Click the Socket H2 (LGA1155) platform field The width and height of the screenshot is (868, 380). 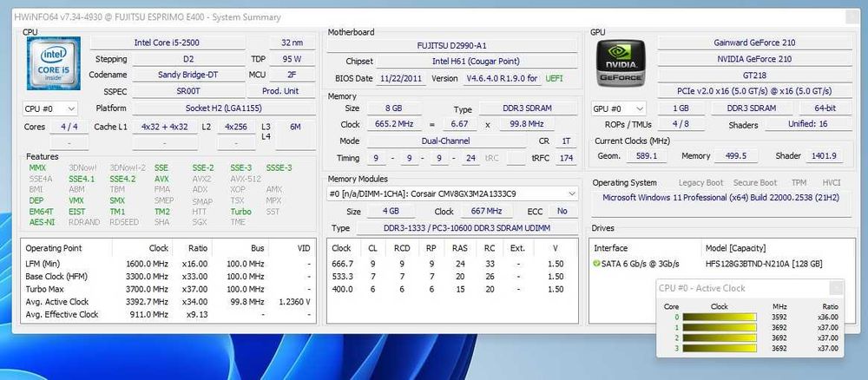[x=224, y=108]
